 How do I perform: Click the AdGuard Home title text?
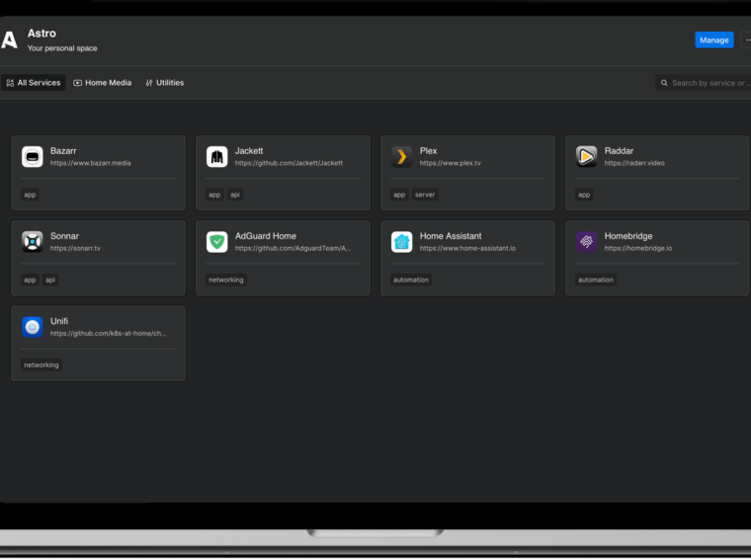266,236
